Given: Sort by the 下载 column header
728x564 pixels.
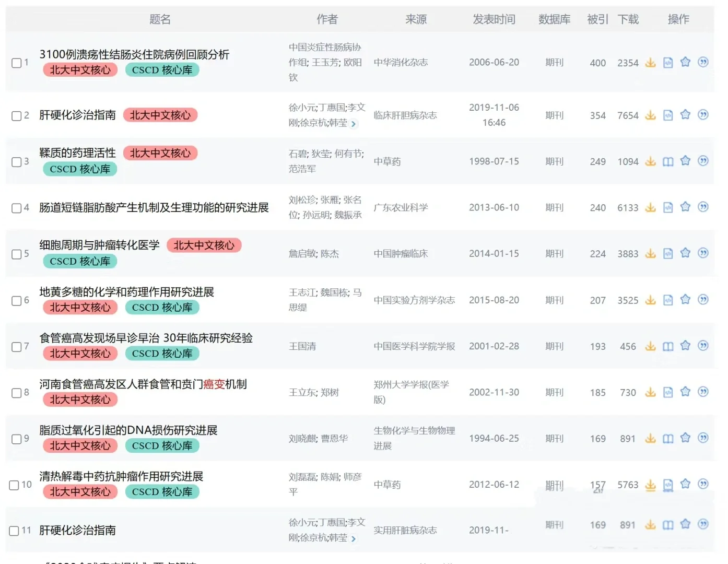Looking at the screenshot, I should 628,19.
